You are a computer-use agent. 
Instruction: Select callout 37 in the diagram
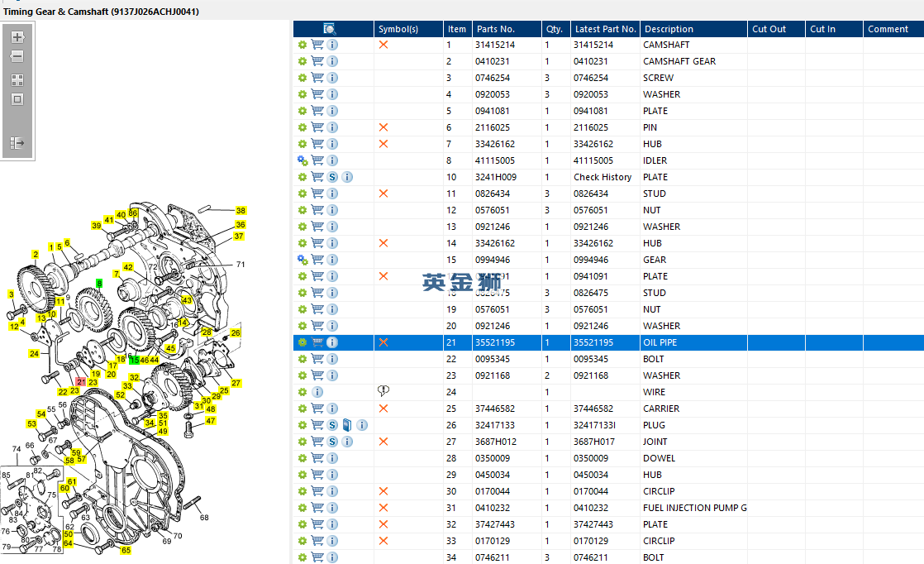[239, 236]
